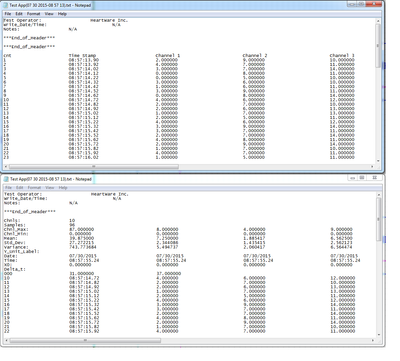The height and width of the screenshot is (361, 400).
Task: Click the 'Time Stamp' column header text
Action: (82, 55)
